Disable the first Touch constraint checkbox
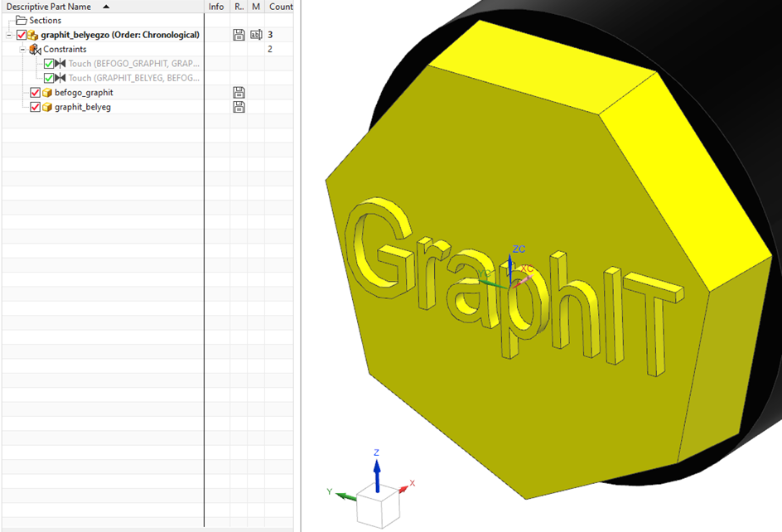Screen dimensions: 782x532 (49, 64)
